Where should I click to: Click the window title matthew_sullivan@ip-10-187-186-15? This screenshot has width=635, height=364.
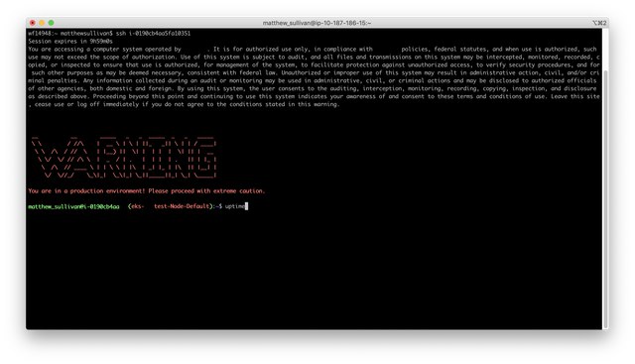317,23
